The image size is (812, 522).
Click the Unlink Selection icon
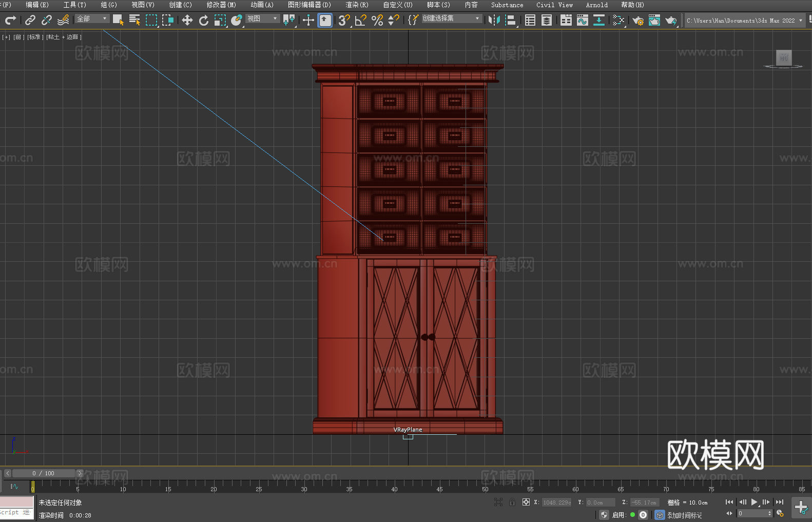click(46, 20)
